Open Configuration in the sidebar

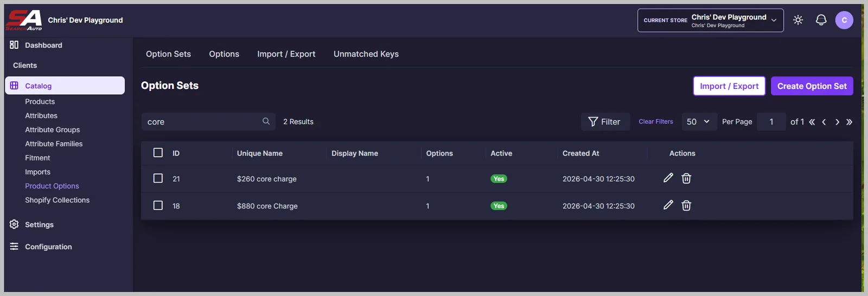[x=48, y=247]
